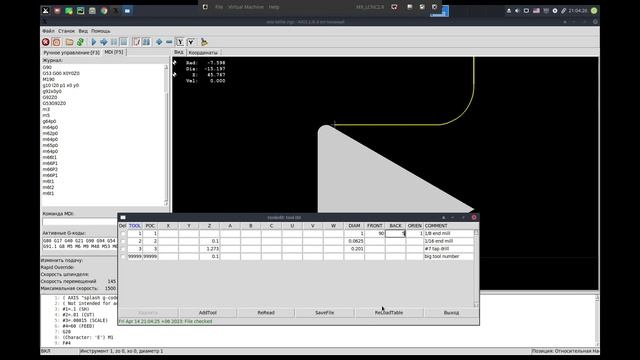This screenshot has width=640, height=360.
Task: Click the stop program square icon
Action: coord(124,42)
